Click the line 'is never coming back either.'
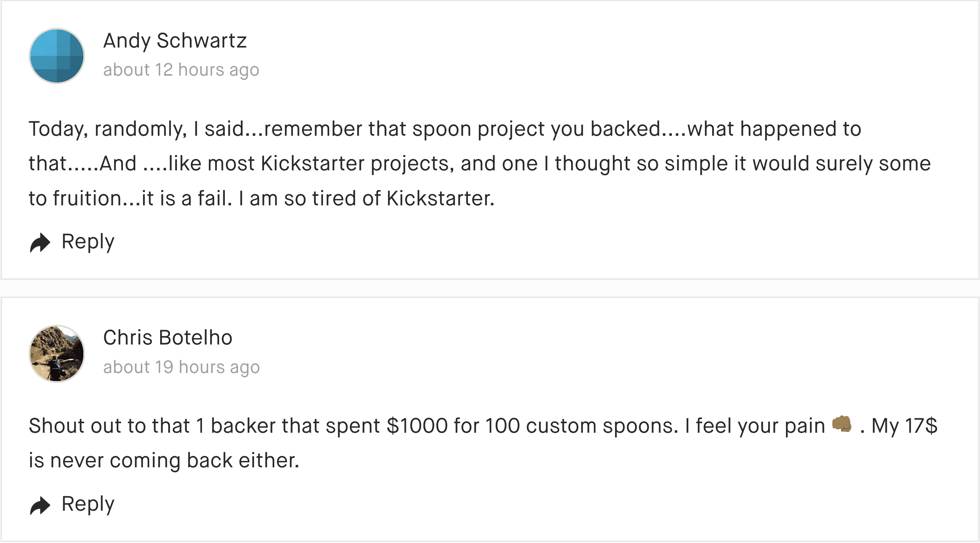 coord(164,460)
